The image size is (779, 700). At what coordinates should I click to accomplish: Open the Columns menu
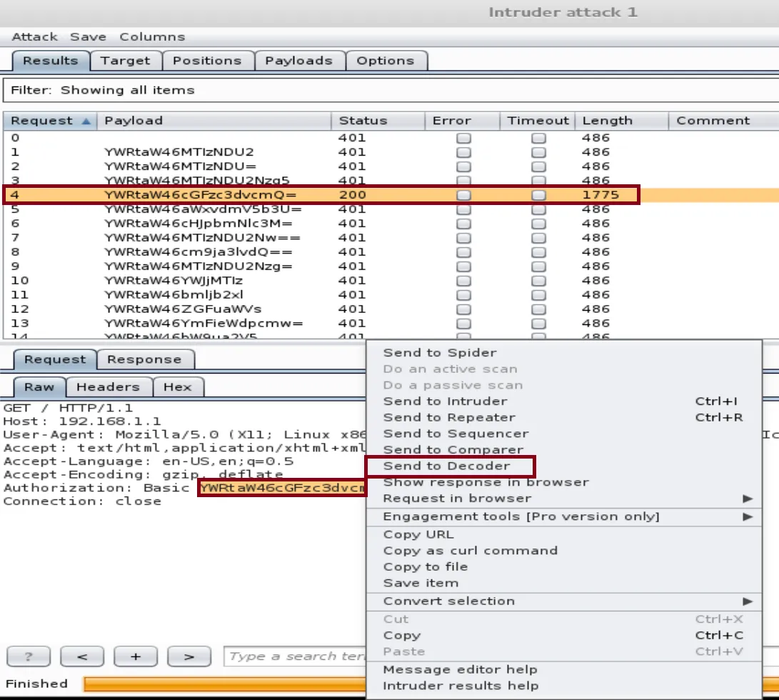tap(152, 37)
